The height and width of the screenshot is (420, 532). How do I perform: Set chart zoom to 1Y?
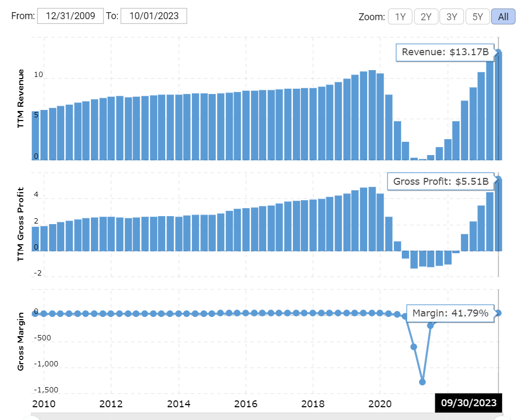coord(400,16)
